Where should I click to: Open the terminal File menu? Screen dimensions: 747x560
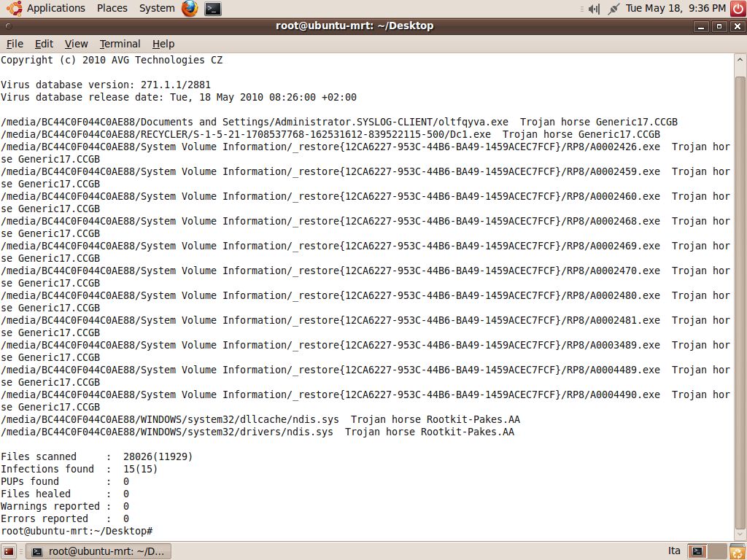pos(15,44)
